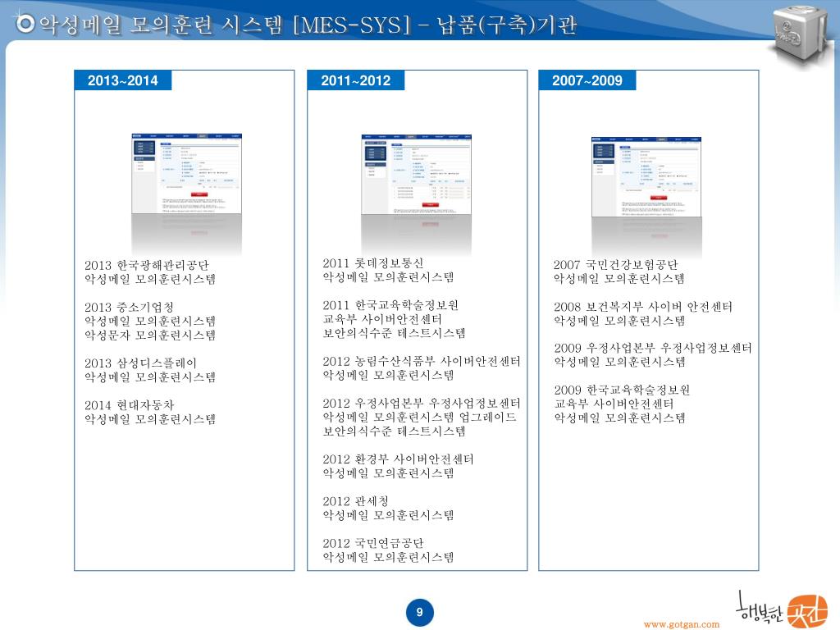Select text '2013 한국광해관리공단'

point(146,265)
